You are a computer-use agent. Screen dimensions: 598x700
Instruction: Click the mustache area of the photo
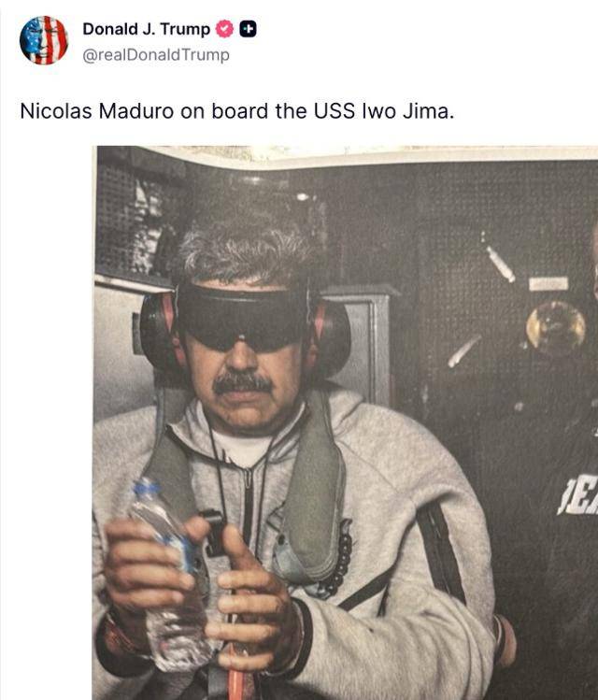[243, 383]
